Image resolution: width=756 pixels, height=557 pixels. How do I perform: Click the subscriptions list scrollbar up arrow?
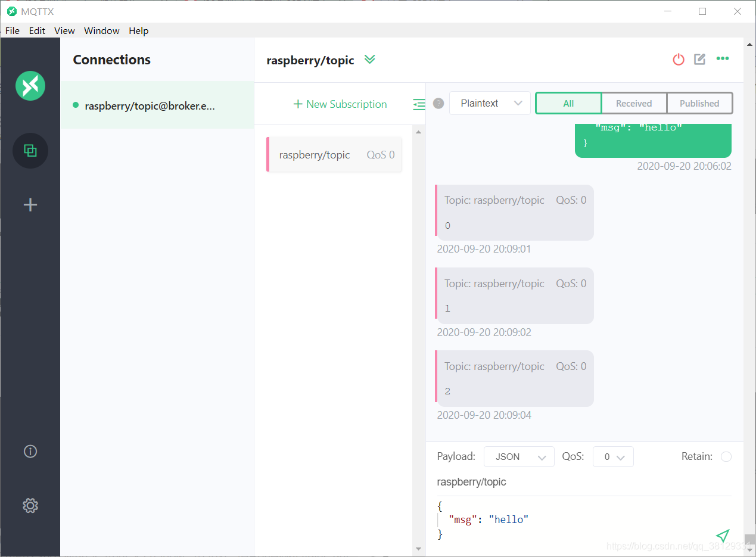pyautogui.click(x=418, y=132)
